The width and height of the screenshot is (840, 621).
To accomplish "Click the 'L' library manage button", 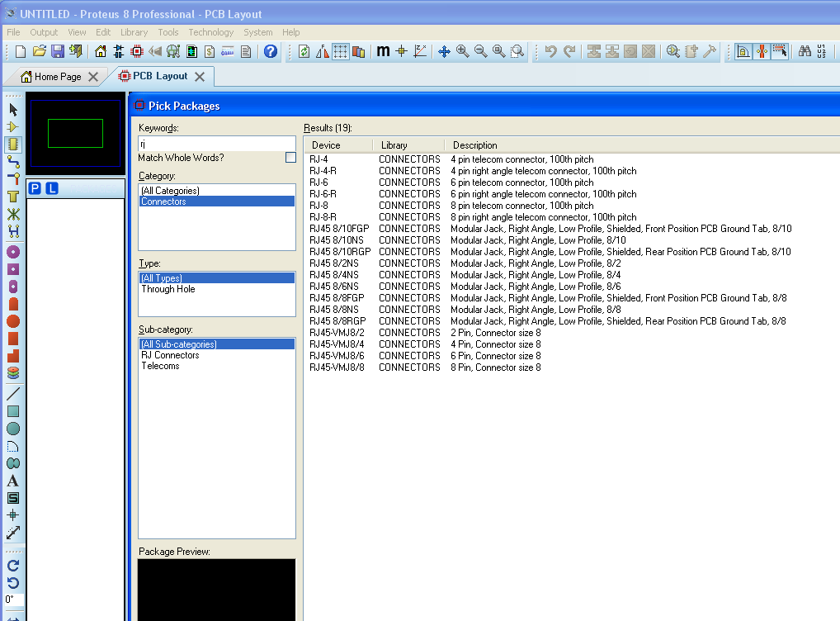I will pos(52,188).
